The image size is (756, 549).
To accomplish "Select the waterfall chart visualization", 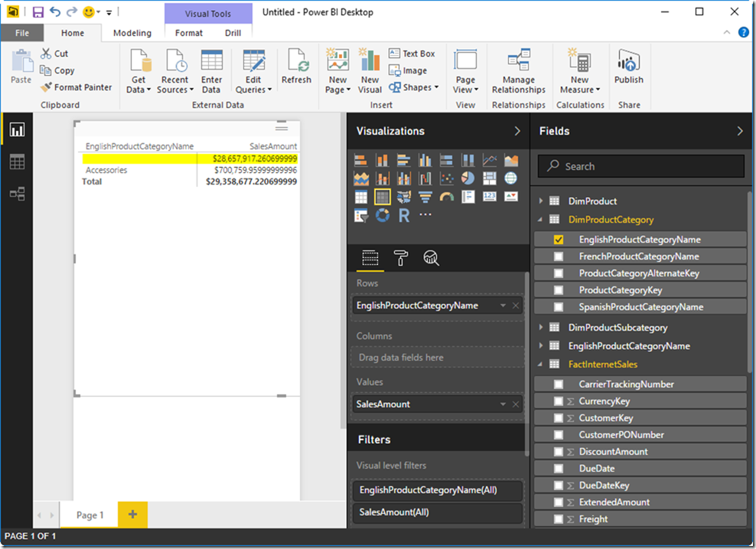I will coord(425,178).
